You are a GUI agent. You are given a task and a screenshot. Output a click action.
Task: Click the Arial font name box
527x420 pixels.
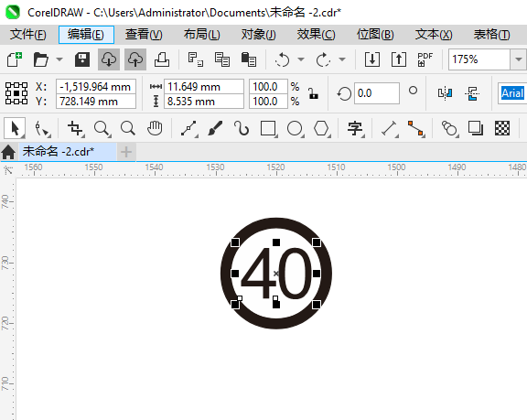[512, 93]
